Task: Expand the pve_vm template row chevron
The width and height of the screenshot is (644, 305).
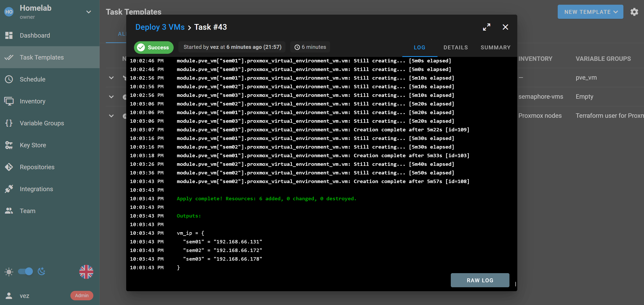Action: (111, 78)
